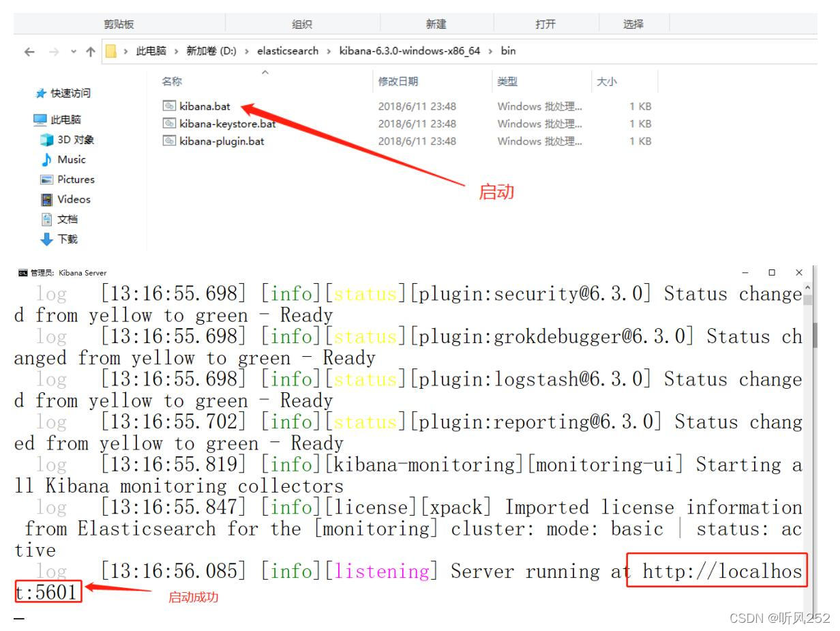Click 新建 ribbon group label
The image size is (840, 631).
[x=436, y=25]
